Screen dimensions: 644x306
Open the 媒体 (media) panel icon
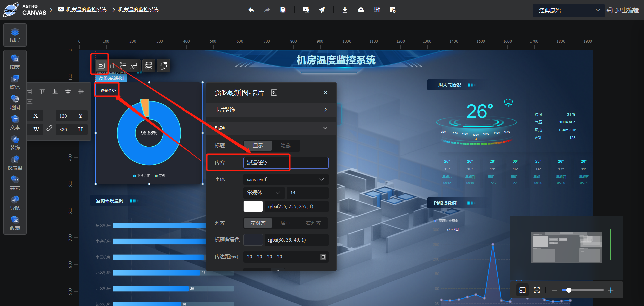(x=15, y=83)
